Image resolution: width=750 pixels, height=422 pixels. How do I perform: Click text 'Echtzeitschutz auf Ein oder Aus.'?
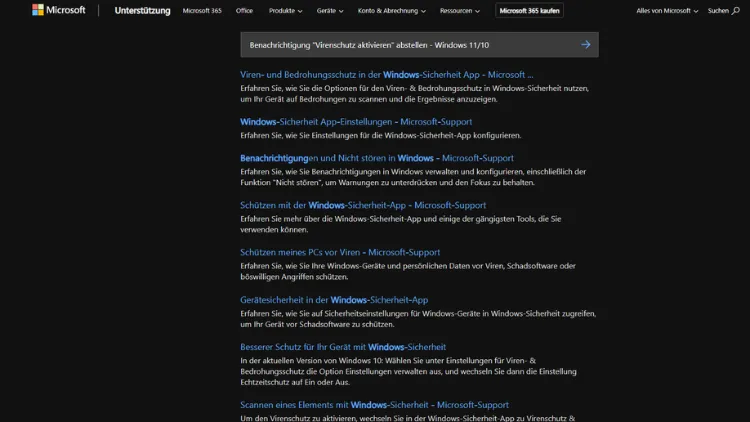click(295, 382)
